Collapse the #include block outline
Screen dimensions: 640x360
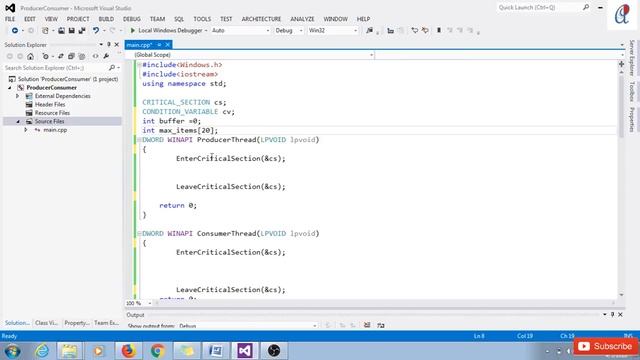139,64
